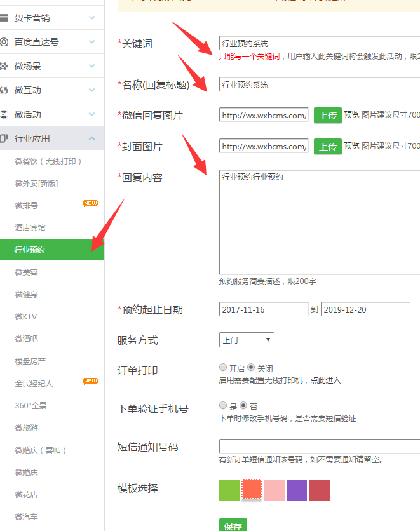Click the 行业应用 sidebar icon
420x531 pixels.
click(4, 138)
